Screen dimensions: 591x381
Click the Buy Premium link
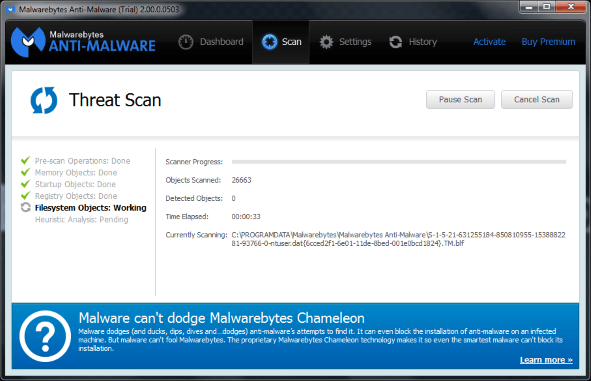[x=548, y=42]
